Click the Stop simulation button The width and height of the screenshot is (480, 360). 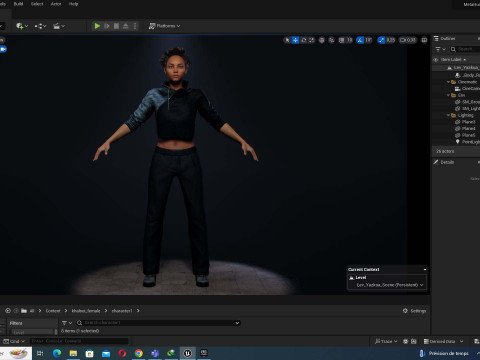point(116,26)
